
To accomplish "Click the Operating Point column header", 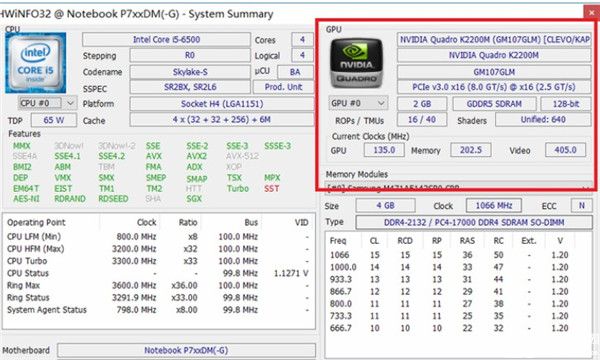I will [36, 223].
